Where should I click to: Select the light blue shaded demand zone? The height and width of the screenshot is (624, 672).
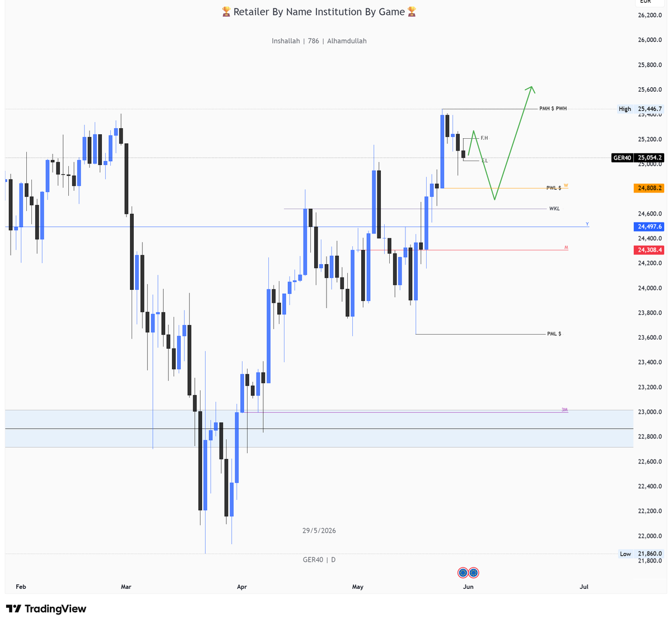319,429
